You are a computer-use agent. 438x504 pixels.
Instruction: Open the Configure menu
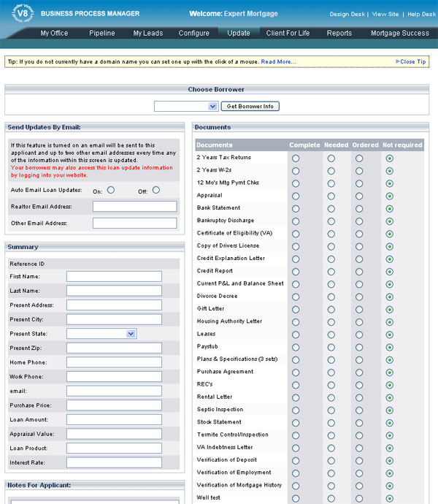click(193, 33)
